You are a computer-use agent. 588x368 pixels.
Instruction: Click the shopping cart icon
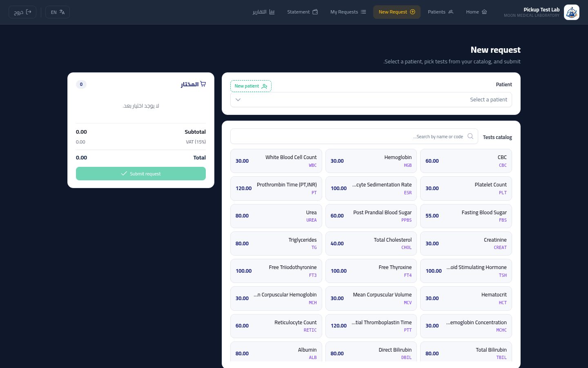pyautogui.click(x=203, y=84)
